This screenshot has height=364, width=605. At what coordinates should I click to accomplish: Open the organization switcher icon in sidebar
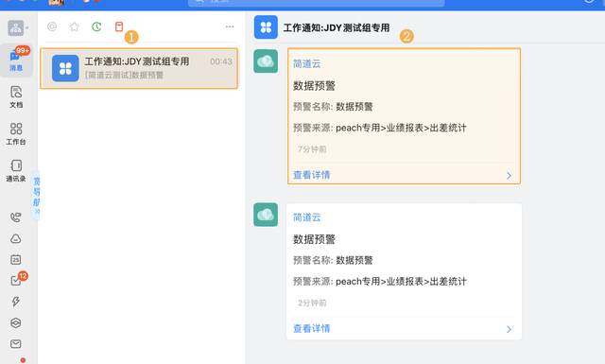click(16, 27)
